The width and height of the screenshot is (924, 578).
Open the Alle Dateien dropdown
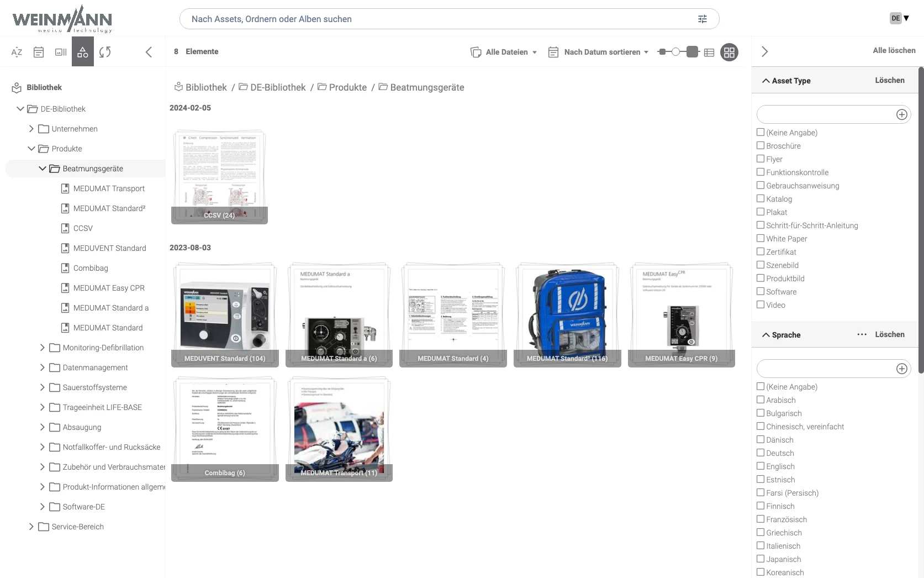(511, 52)
